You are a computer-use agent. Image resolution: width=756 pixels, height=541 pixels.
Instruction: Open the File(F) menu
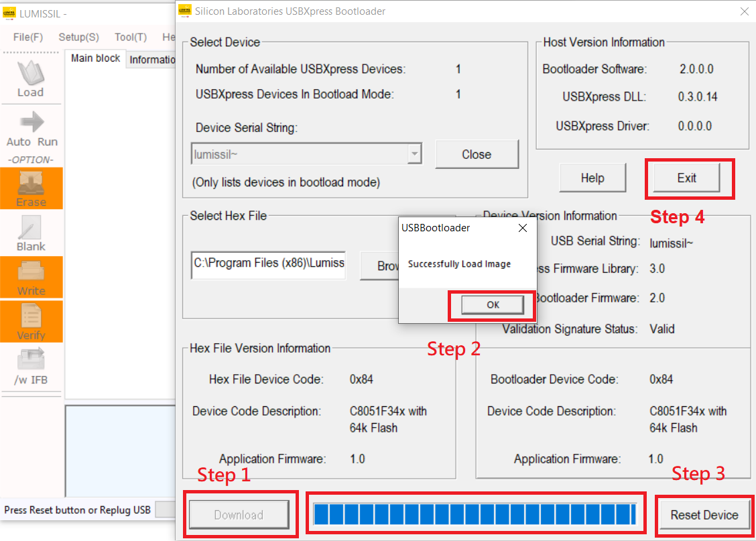[x=28, y=37]
